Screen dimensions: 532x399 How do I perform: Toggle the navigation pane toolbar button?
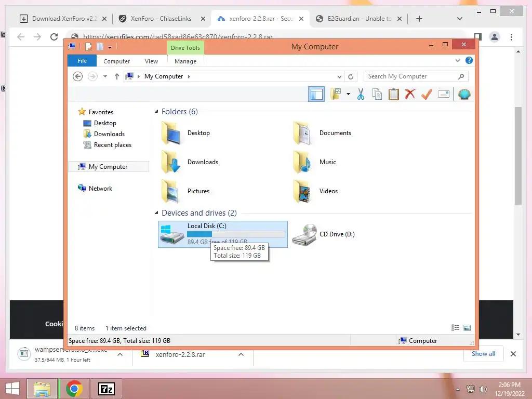[x=316, y=94]
